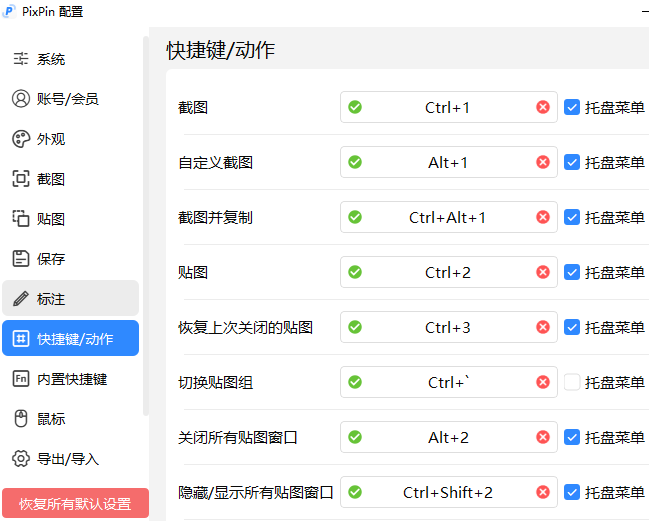Screen dimensions: 649x521
Task: Remove the Ctrl+` shortcut using red X
Action: point(543,382)
